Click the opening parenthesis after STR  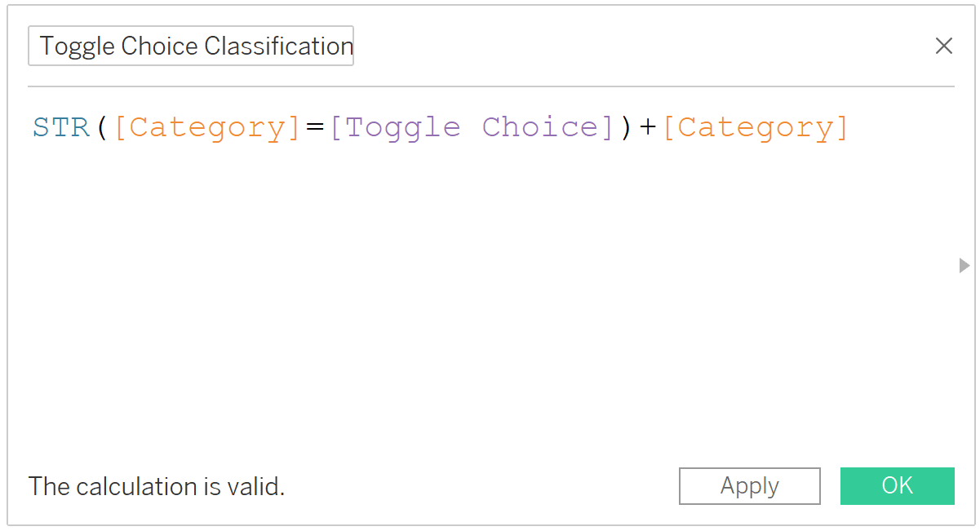[102, 127]
